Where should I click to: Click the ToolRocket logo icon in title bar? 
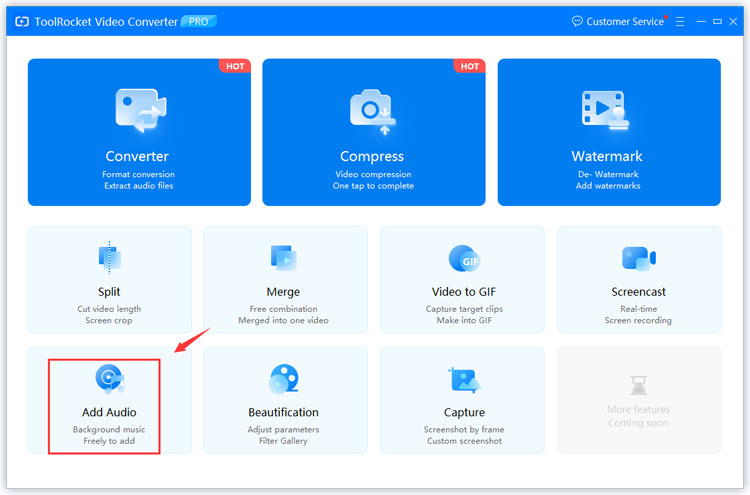(22, 22)
